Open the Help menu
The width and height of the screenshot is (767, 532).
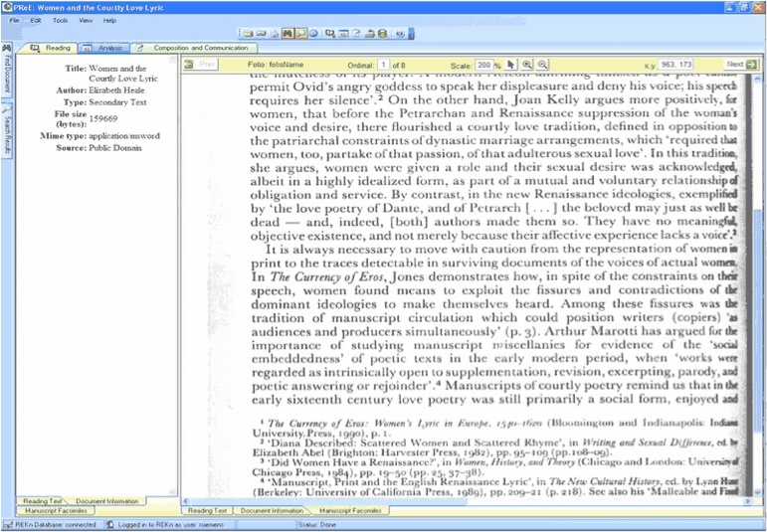(109, 21)
